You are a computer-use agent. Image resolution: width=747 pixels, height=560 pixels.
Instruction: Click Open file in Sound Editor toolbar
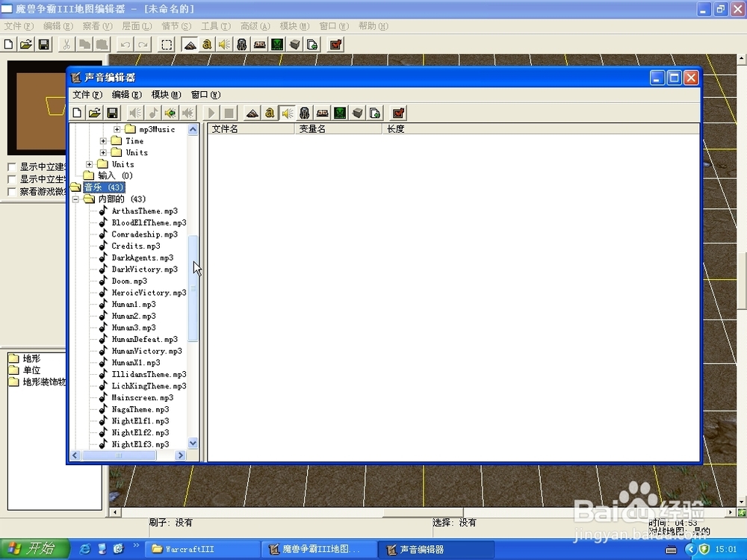tap(95, 113)
